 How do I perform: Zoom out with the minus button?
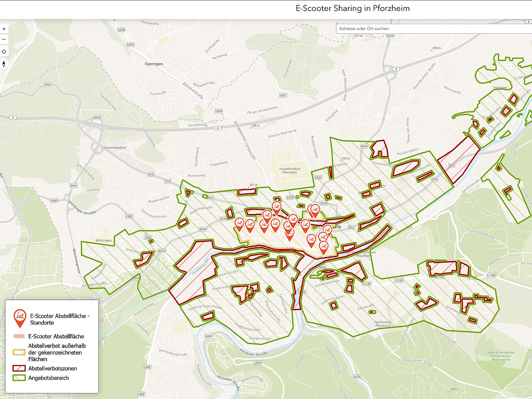coord(4,39)
